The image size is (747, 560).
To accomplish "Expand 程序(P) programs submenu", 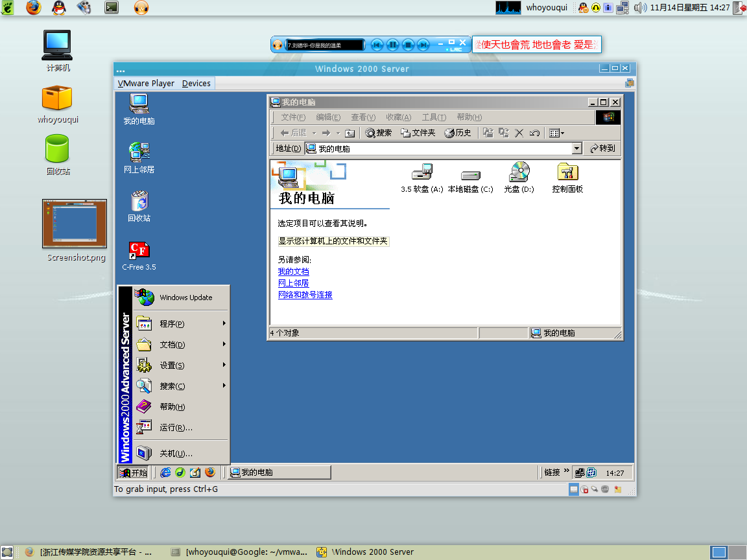I will tap(181, 324).
